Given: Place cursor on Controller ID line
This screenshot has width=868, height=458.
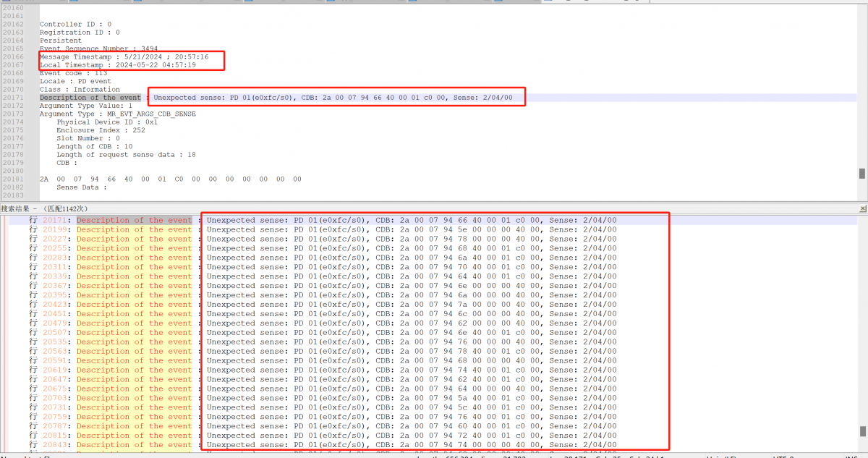Looking at the screenshot, I should 75,25.
